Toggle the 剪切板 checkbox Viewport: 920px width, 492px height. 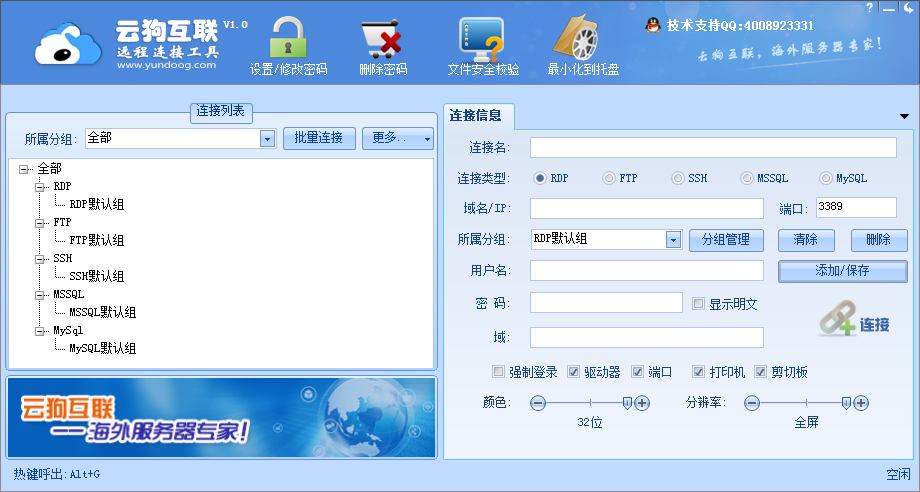[x=760, y=372]
